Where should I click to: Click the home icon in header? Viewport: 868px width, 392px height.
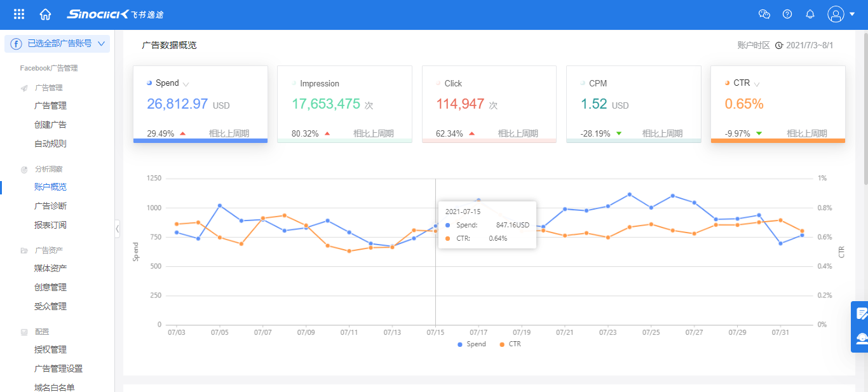pos(45,14)
